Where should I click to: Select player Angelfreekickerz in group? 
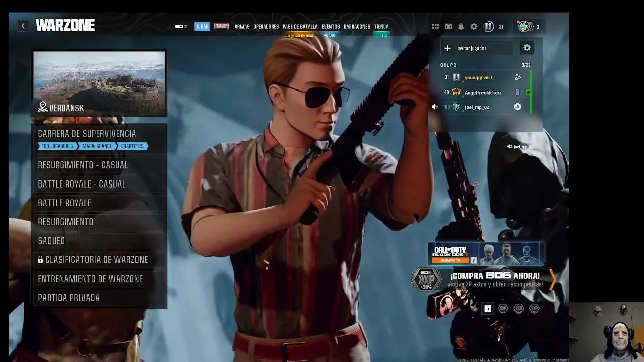(x=483, y=93)
